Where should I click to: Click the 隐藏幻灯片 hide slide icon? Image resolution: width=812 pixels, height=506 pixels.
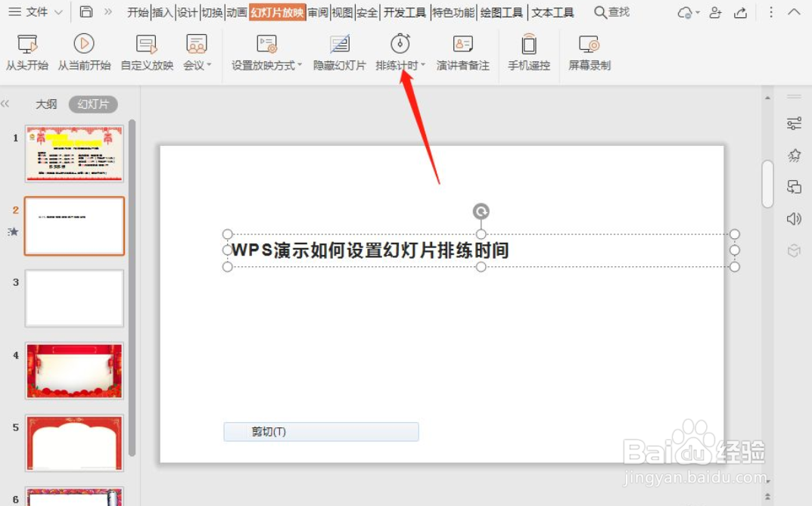[x=338, y=44]
